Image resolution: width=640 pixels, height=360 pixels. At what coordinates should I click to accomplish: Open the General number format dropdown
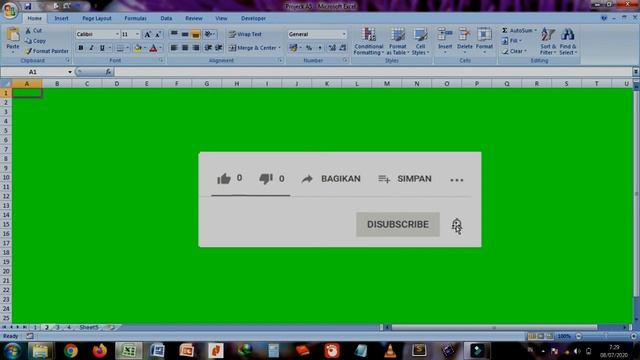pyautogui.click(x=344, y=34)
